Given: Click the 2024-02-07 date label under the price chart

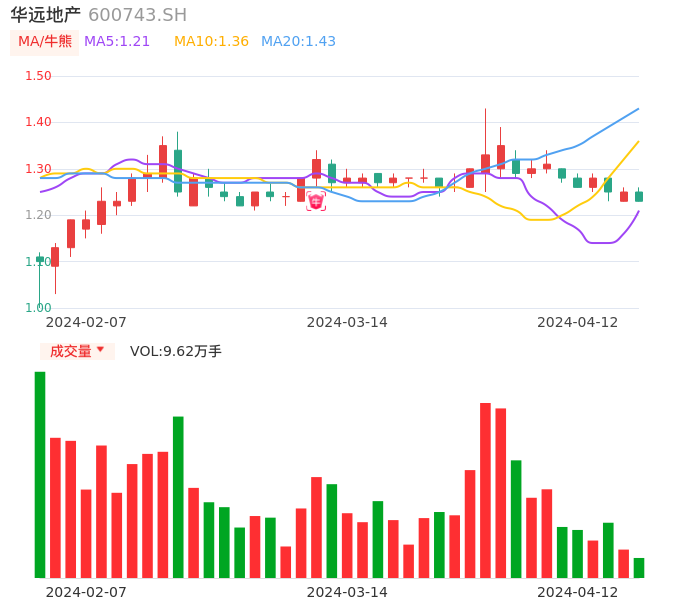Looking at the screenshot, I should click(87, 322).
